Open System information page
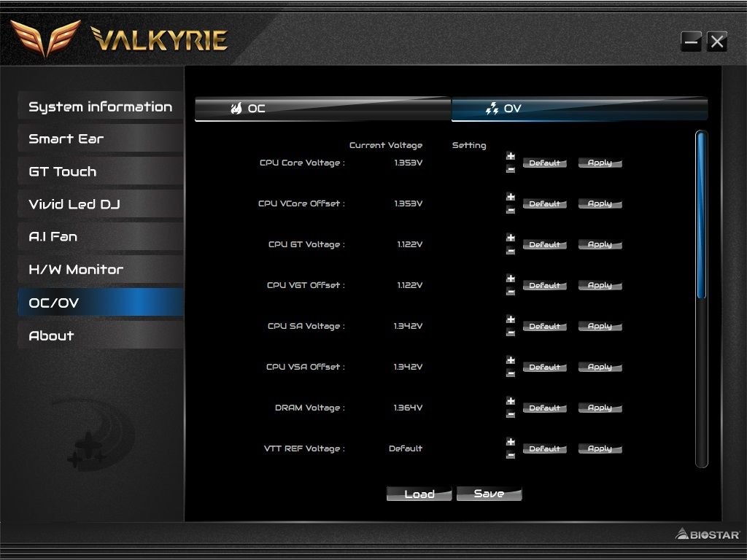The image size is (747, 560). pyautogui.click(x=101, y=106)
